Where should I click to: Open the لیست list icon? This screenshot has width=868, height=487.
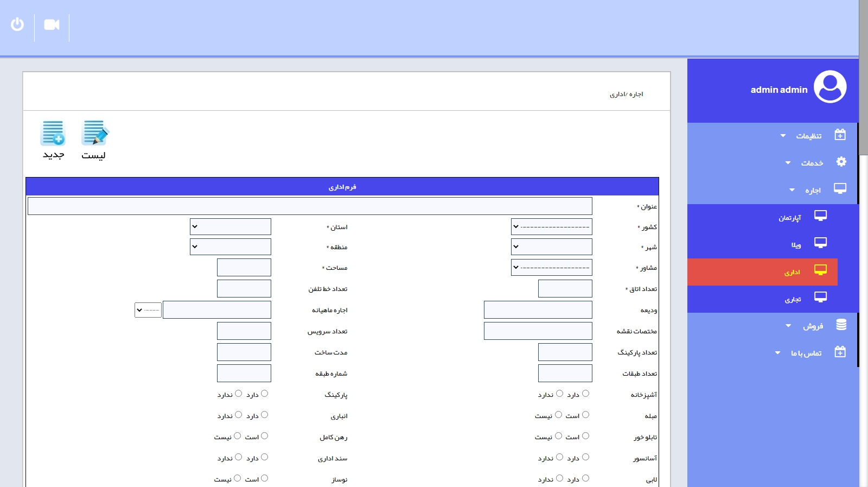tap(94, 134)
